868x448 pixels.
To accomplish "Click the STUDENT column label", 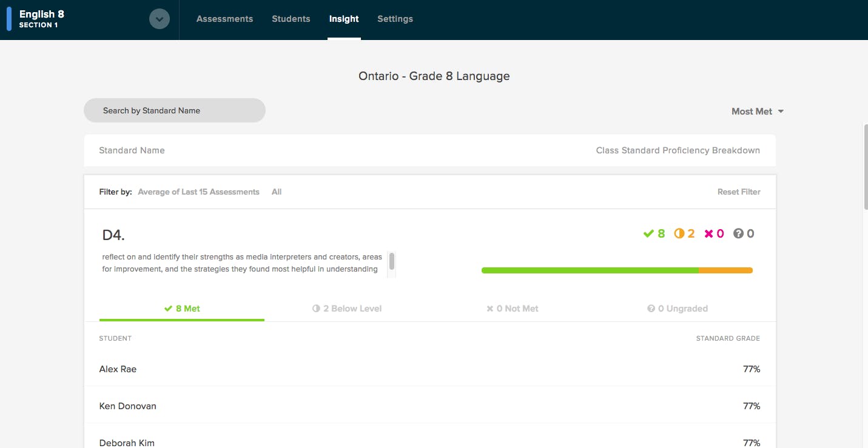I will [x=115, y=338].
